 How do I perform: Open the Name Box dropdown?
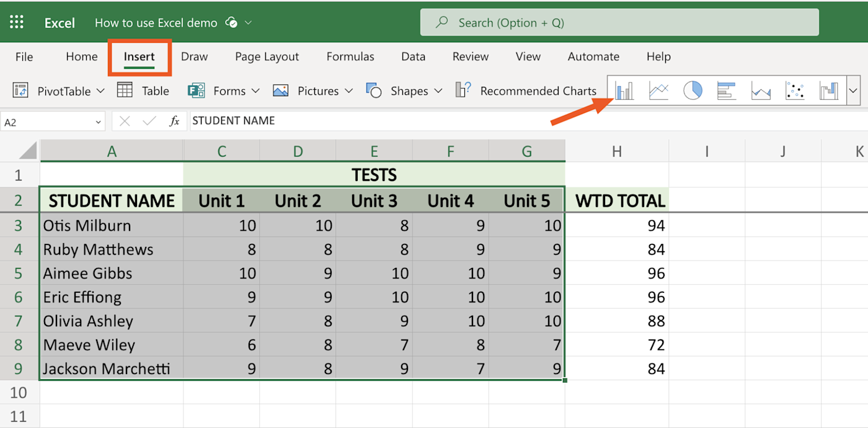click(98, 122)
